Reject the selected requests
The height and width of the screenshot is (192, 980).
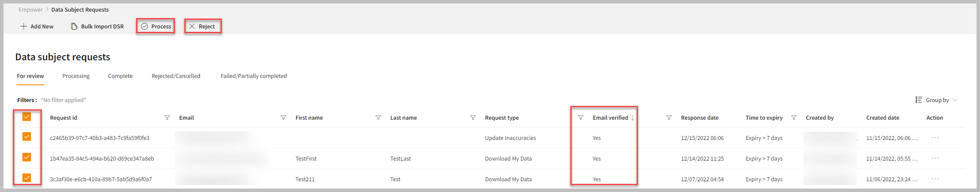202,26
